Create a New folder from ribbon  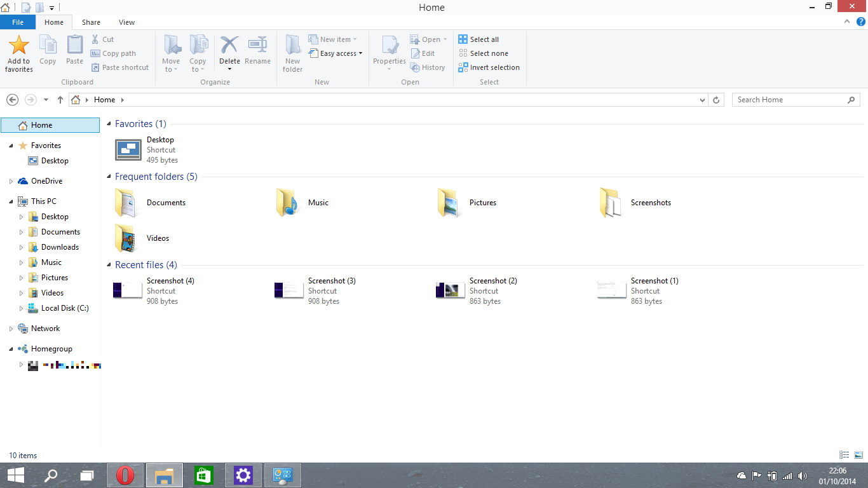tap(292, 54)
